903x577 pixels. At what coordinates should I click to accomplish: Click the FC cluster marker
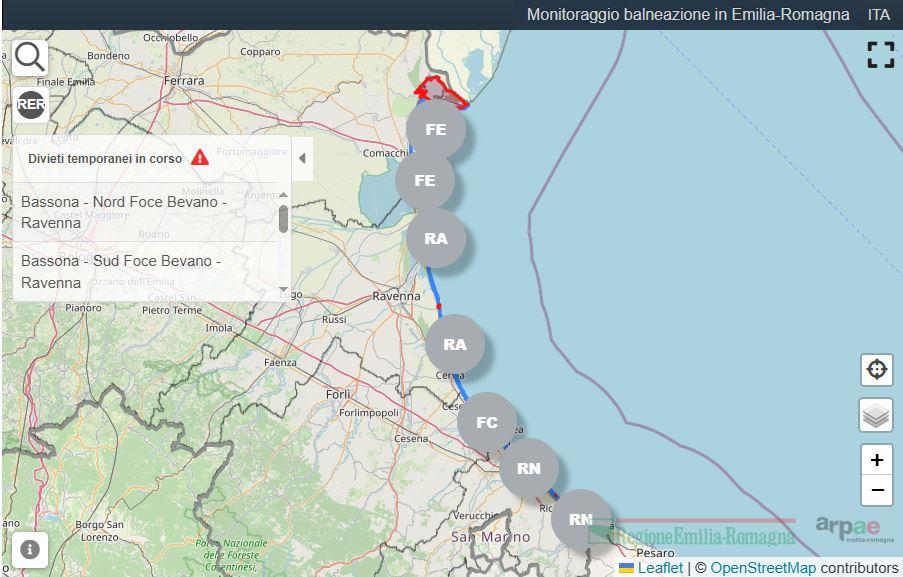[x=487, y=422]
